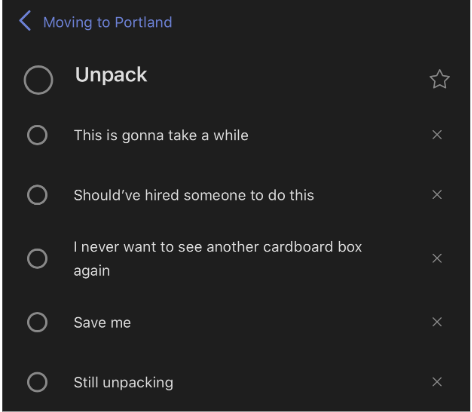Mark 'Still unpacking' step as done

pyautogui.click(x=37, y=382)
